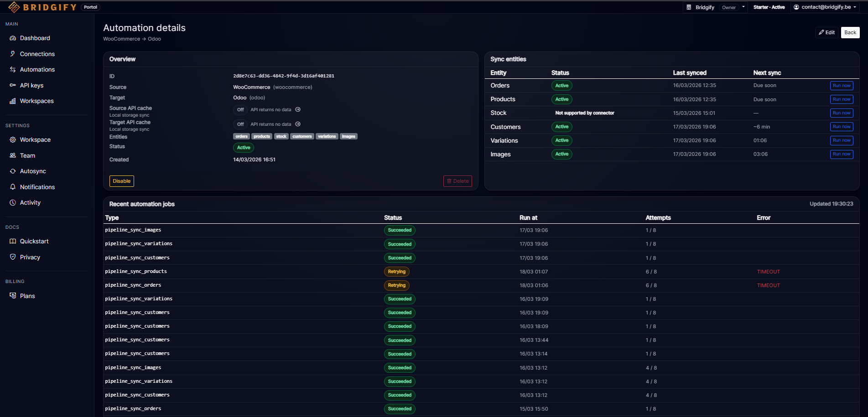Toggle the Target API cache Off switch
Image resolution: width=868 pixels, height=417 pixels.
[x=240, y=124]
